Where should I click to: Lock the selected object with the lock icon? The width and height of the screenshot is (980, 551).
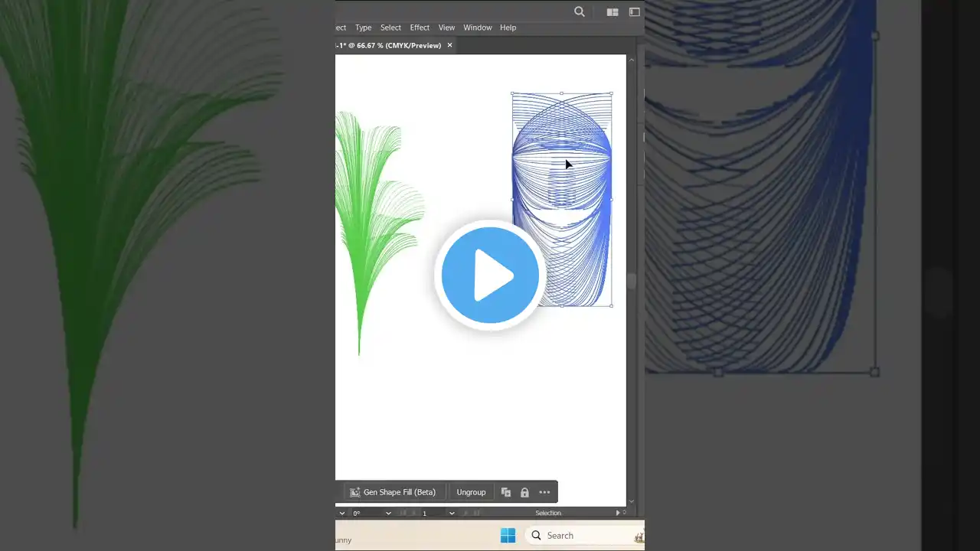click(524, 492)
